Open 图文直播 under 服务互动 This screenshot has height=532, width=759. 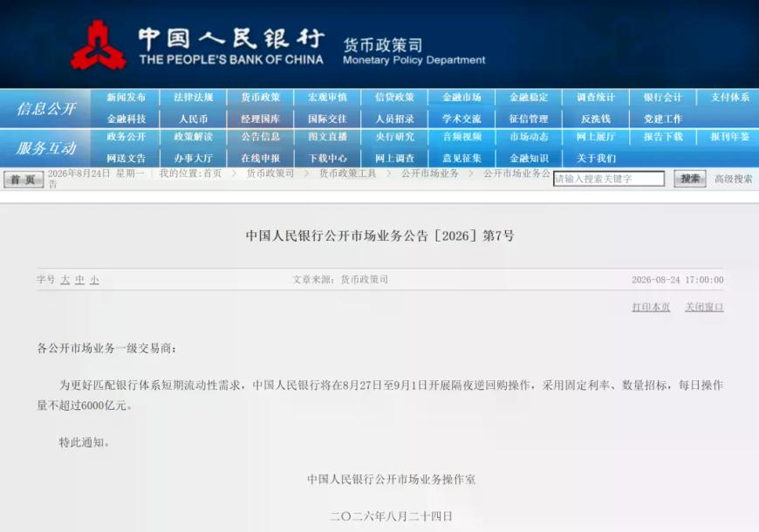pyautogui.click(x=328, y=137)
